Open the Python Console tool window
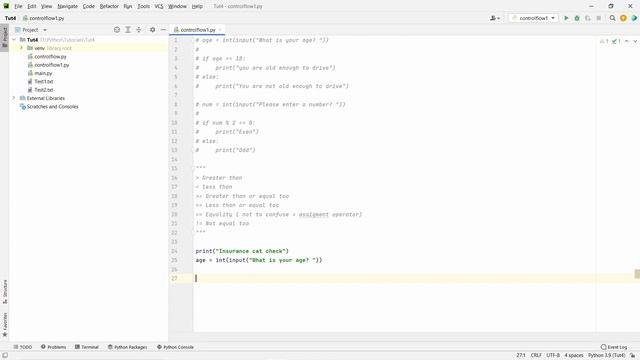This screenshot has height=360, width=640. click(175, 347)
